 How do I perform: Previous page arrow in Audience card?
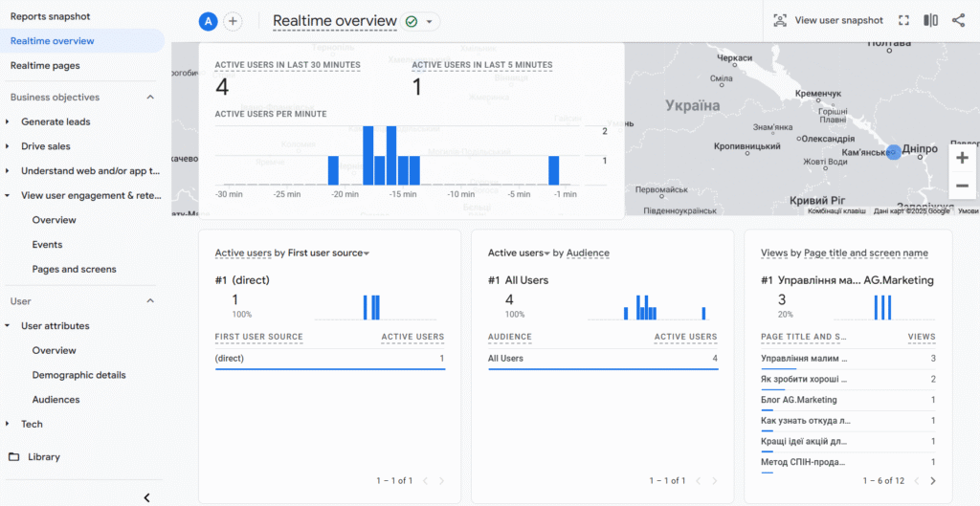point(698,481)
